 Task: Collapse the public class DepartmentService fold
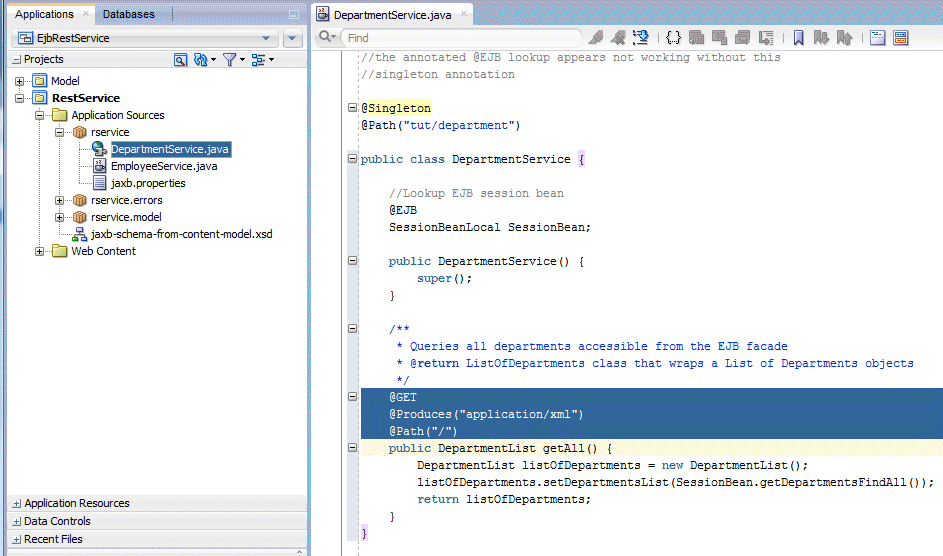point(352,159)
